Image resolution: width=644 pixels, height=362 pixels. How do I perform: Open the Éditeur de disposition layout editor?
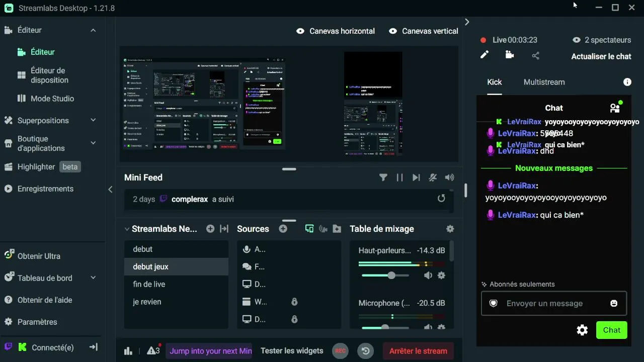(x=49, y=75)
